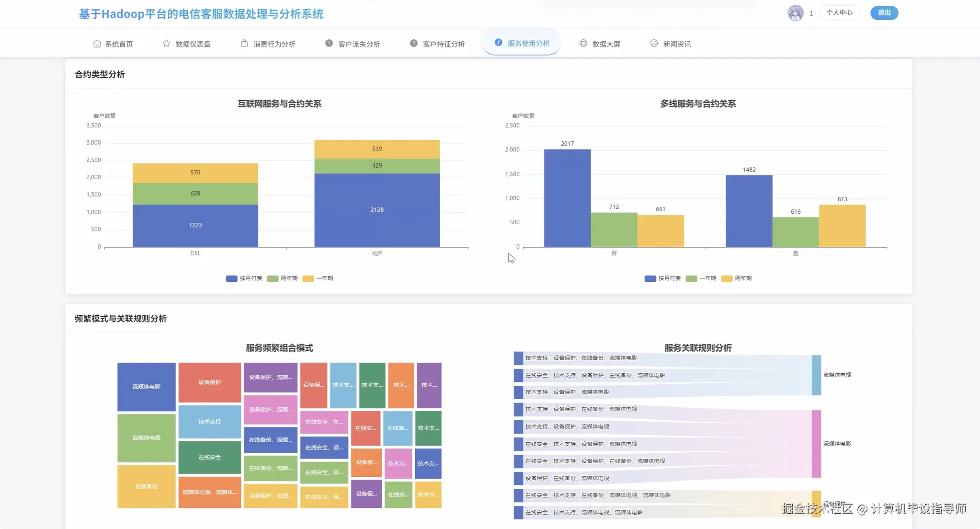Click the 技术支持 treemap block
The width and height of the screenshot is (980, 529).
coord(210,422)
